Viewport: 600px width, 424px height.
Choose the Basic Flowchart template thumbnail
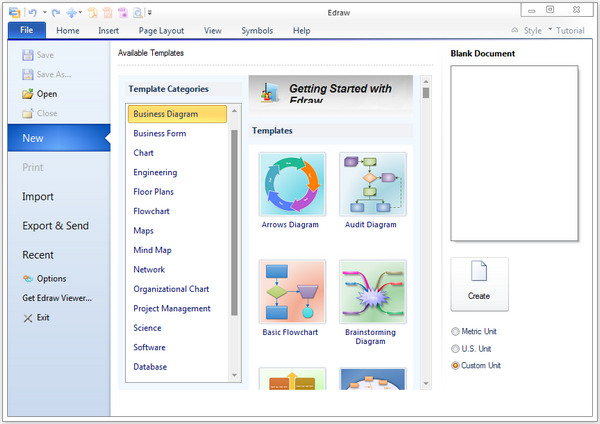(x=292, y=292)
